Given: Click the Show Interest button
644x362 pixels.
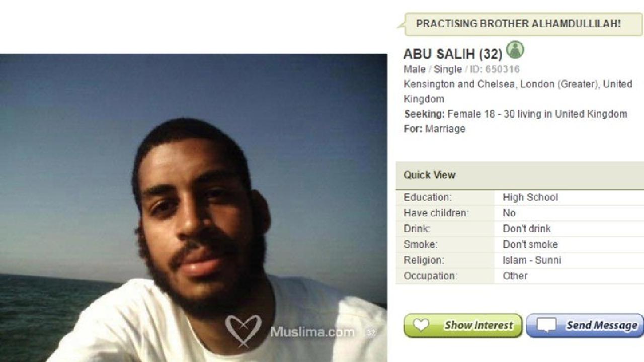Looking at the screenshot, I should tap(463, 325).
